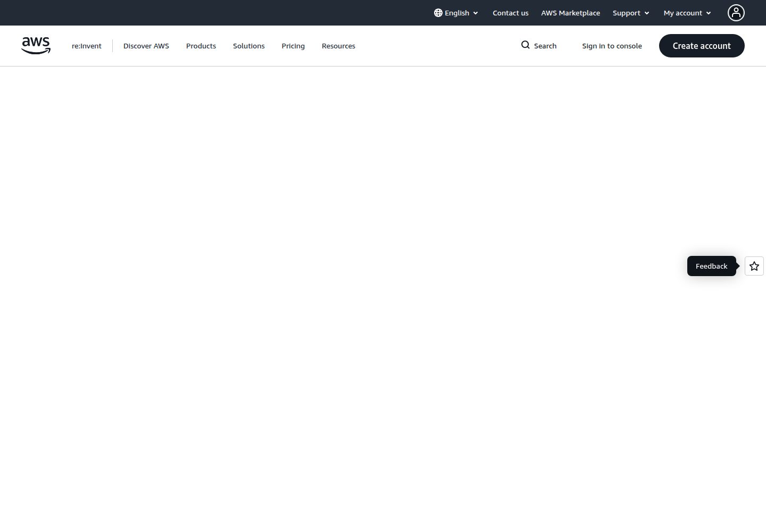Click Sign in to console
Viewport: 766px width, 532px height.
612,46
